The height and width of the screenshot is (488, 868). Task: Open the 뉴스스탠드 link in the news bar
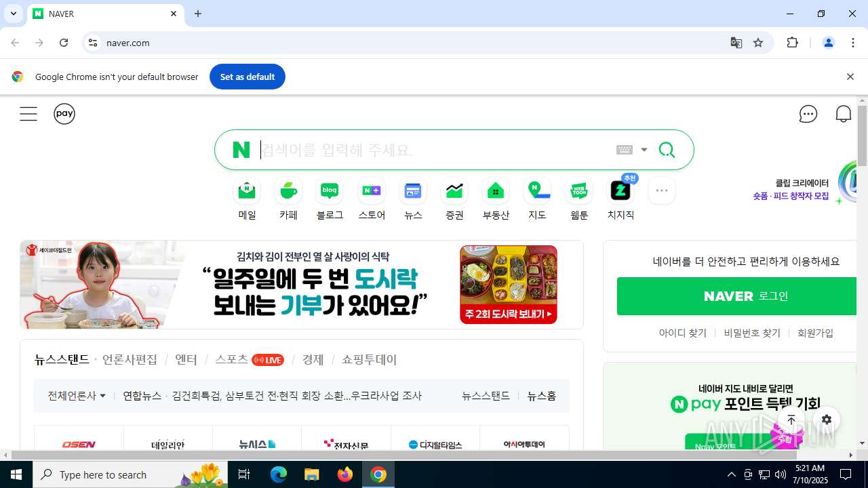(486, 395)
